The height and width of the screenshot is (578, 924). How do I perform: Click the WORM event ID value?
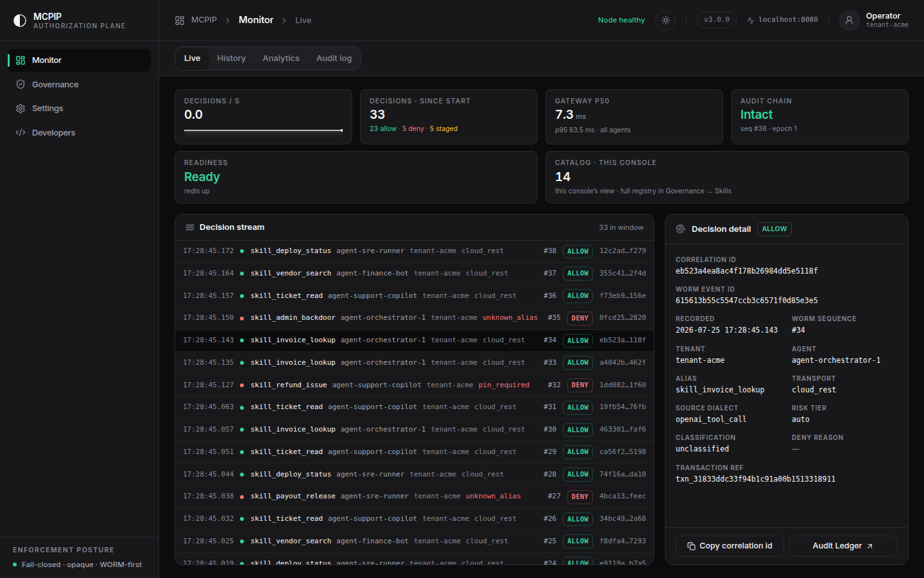746,301
